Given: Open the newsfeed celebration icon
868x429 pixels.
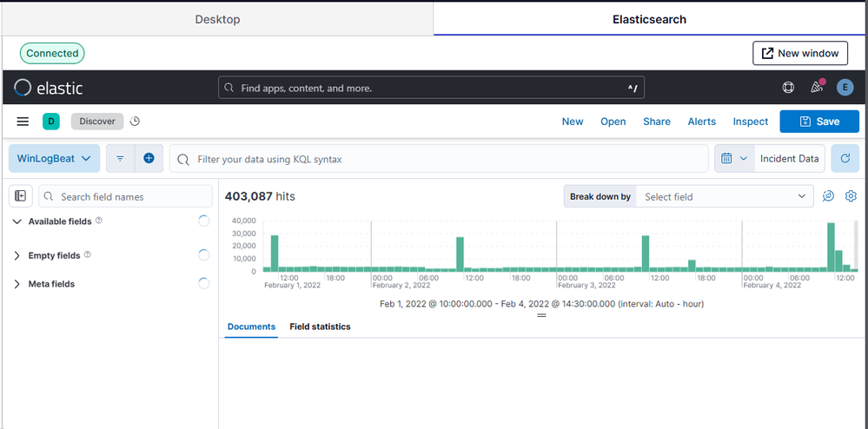Looking at the screenshot, I should pos(816,88).
